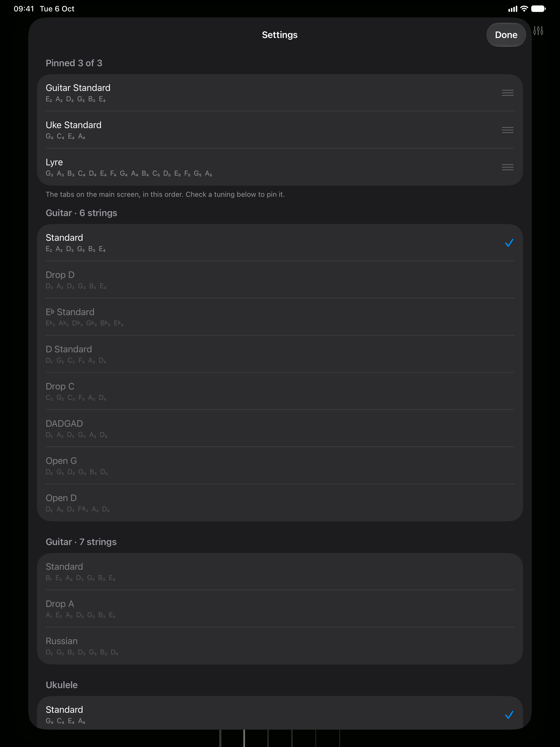Choose the Open G tuning row
Viewport: 560px width, 747px height.
[x=280, y=465]
